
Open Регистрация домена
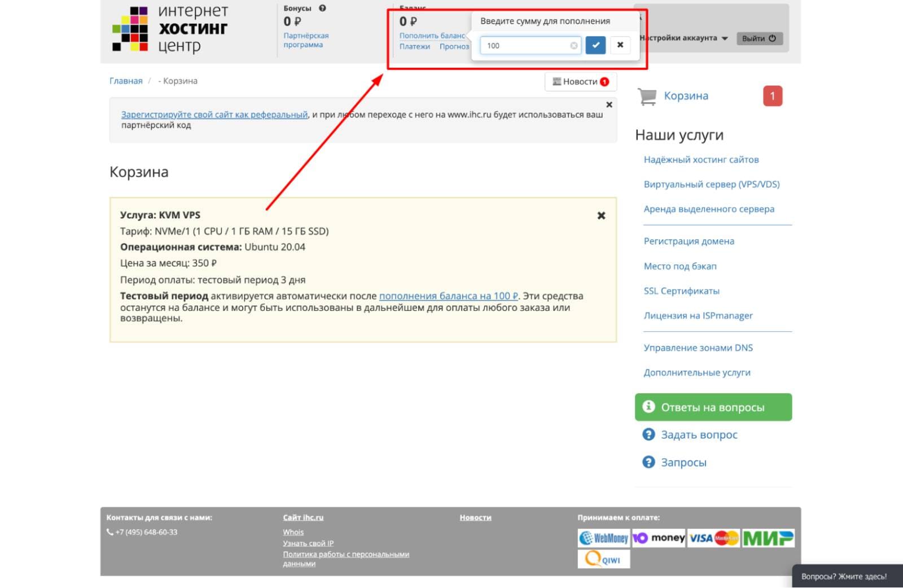pyautogui.click(x=689, y=241)
